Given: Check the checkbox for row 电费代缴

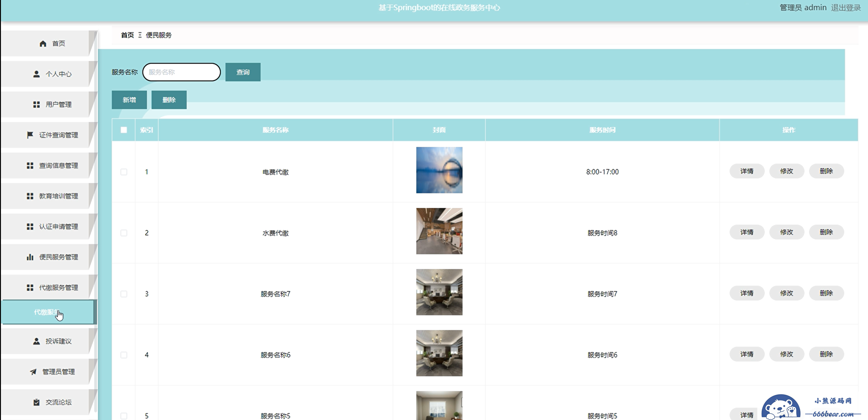Looking at the screenshot, I should 124,172.
